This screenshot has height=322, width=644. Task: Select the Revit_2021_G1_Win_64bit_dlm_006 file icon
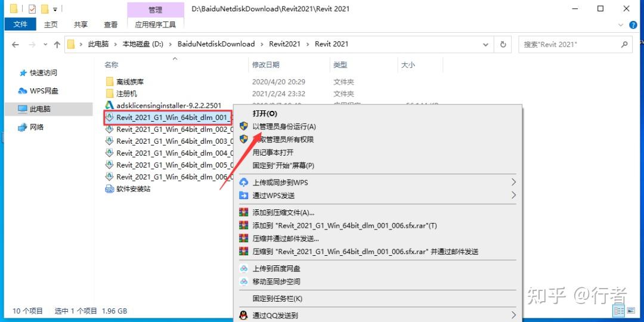[109, 177]
